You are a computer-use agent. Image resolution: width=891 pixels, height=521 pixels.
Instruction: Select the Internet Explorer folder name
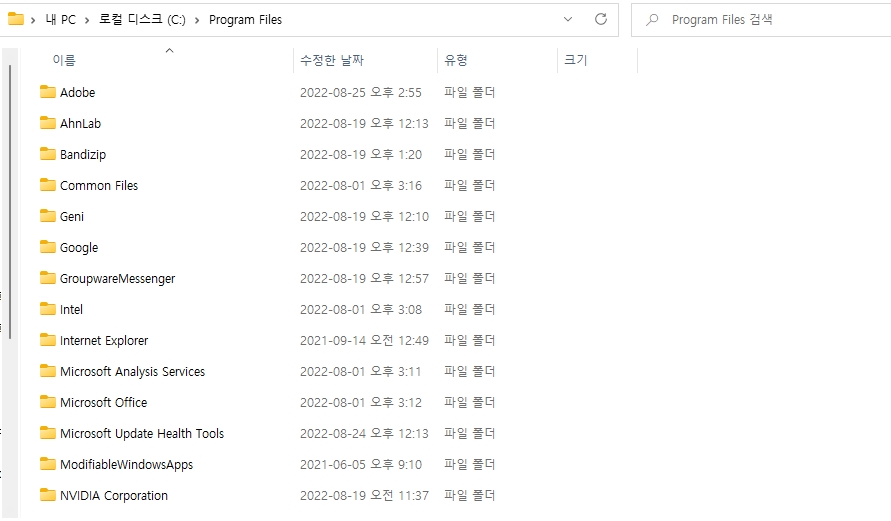(x=104, y=340)
